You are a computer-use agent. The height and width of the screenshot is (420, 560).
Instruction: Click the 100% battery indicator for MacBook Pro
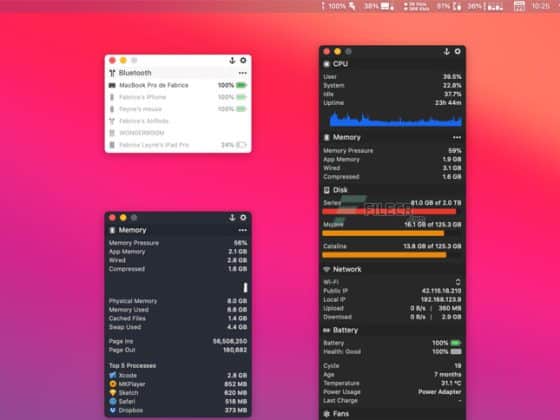(x=232, y=85)
